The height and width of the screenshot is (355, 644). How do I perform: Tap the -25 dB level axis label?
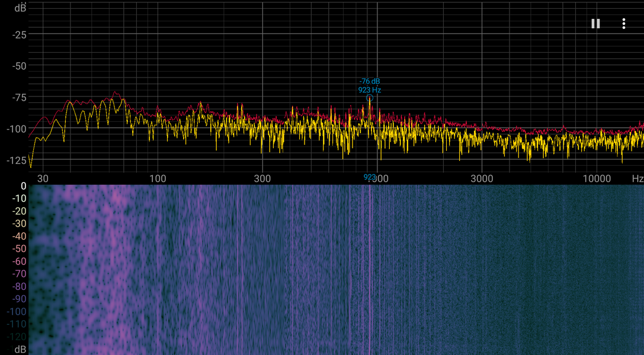pyautogui.click(x=19, y=35)
